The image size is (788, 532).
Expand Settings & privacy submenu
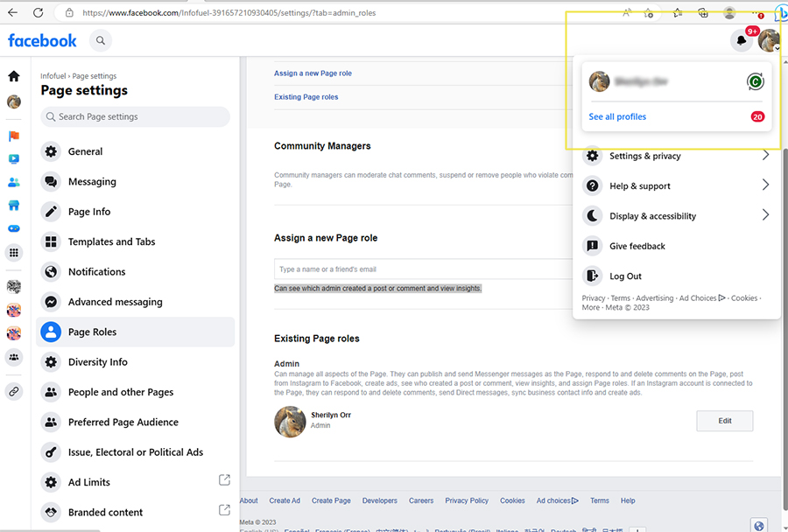(x=764, y=156)
